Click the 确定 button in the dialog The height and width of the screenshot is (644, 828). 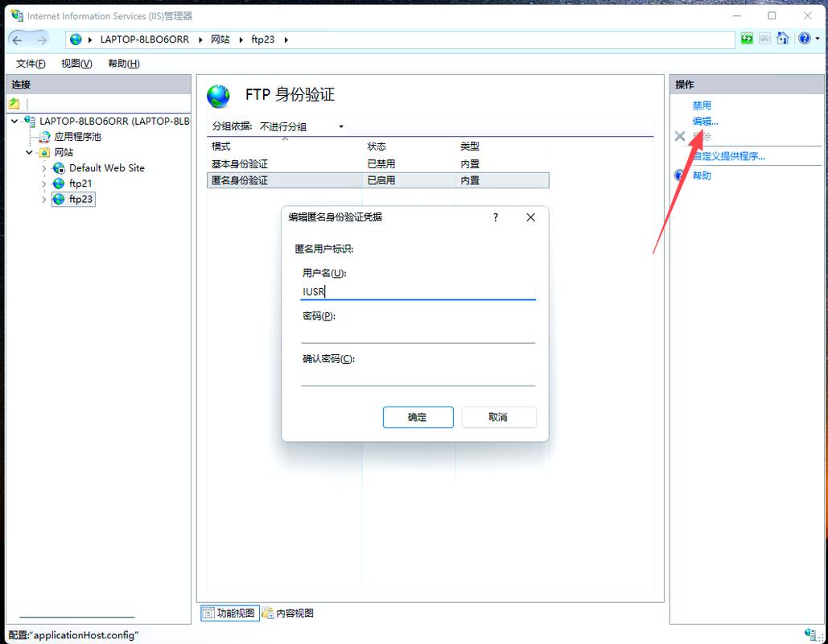pyautogui.click(x=418, y=417)
